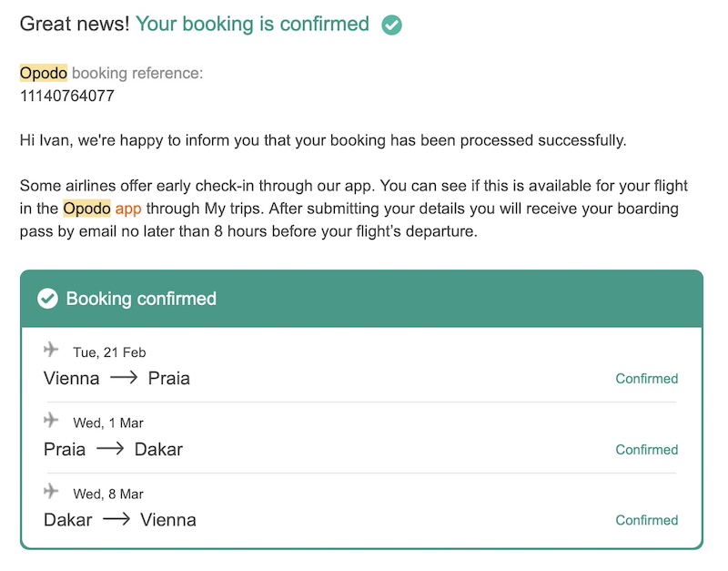The height and width of the screenshot is (571, 728).
Task: Click the Your booking is confirmed heading
Action: 252,25
